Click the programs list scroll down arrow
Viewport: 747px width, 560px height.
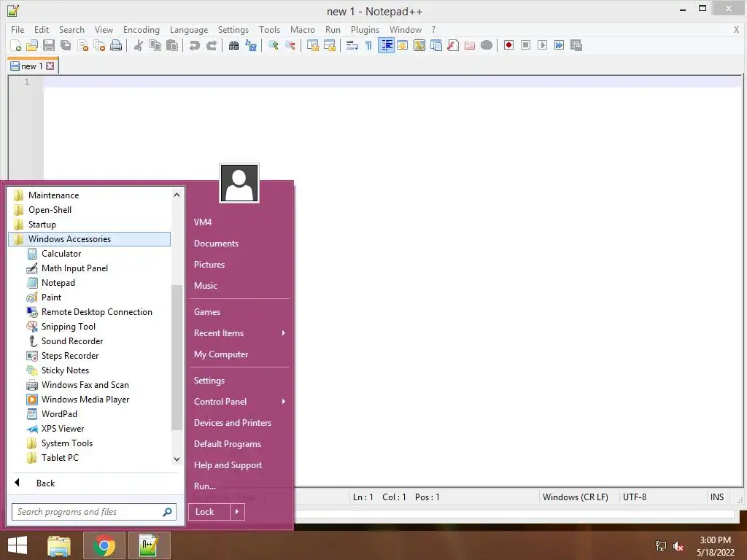pos(177,459)
